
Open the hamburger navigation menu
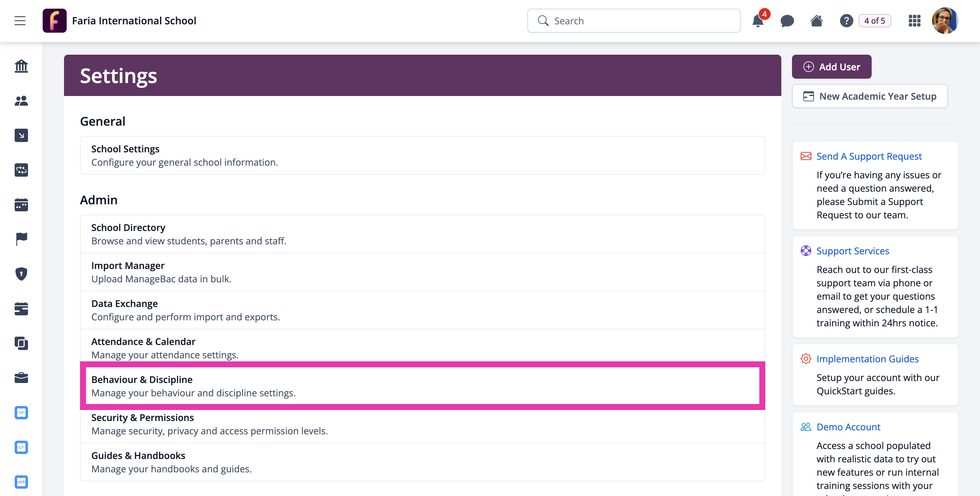20,21
